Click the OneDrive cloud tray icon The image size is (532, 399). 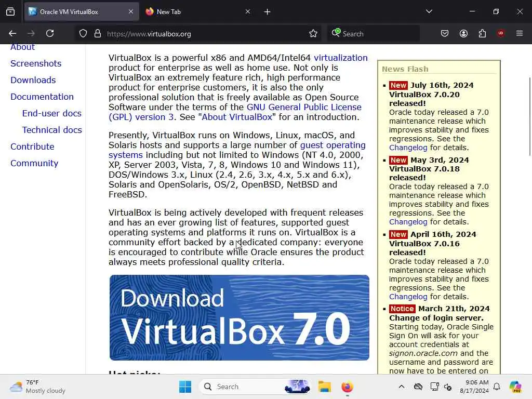418,387
